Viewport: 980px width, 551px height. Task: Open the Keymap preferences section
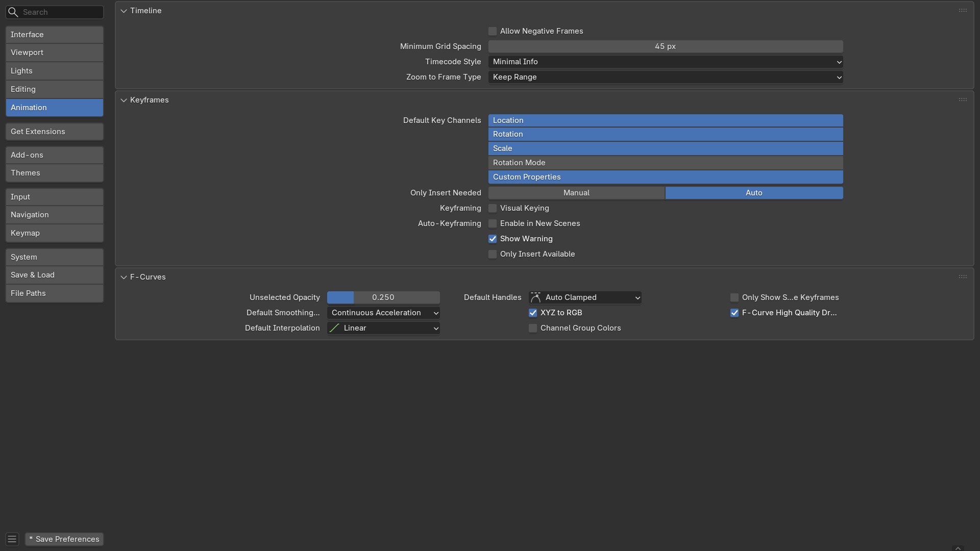(55, 233)
